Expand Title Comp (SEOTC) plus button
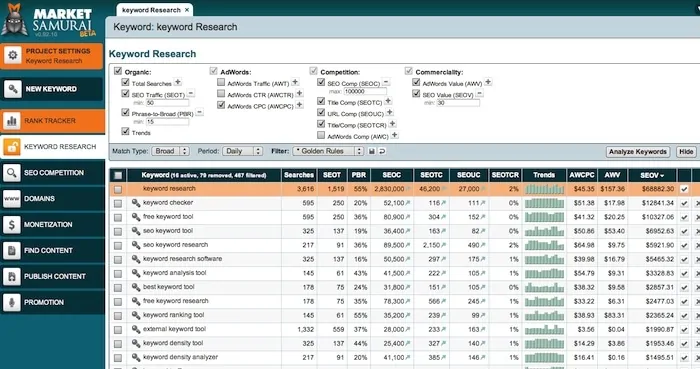Image resolution: width=700 pixels, height=369 pixels. click(x=388, y=101)
